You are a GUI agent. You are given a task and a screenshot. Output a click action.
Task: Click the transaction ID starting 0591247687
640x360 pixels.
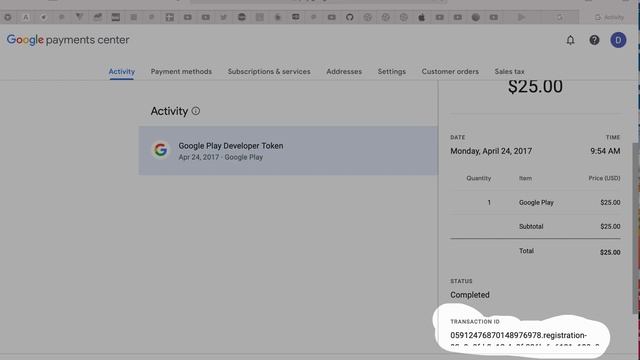point(518,335)
